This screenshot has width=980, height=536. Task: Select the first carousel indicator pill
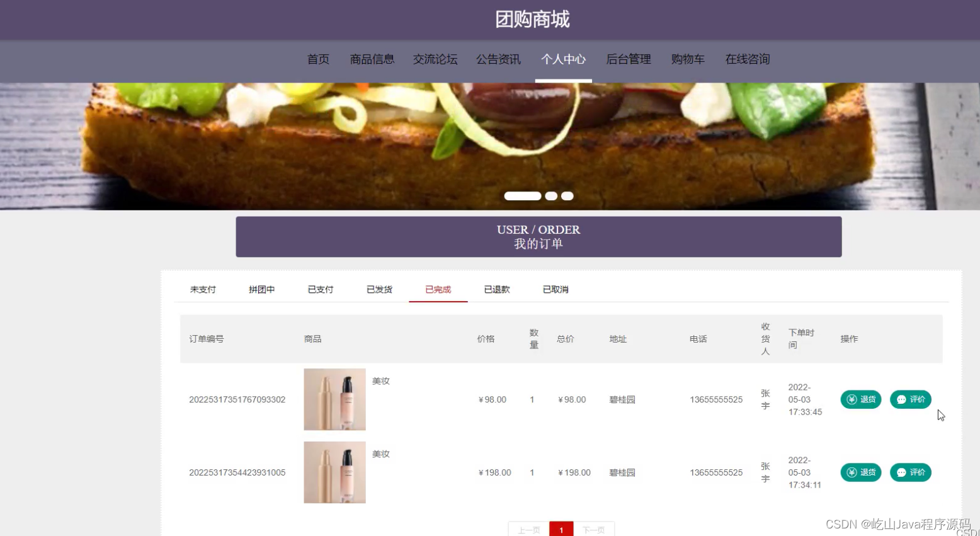click(523, 196)
